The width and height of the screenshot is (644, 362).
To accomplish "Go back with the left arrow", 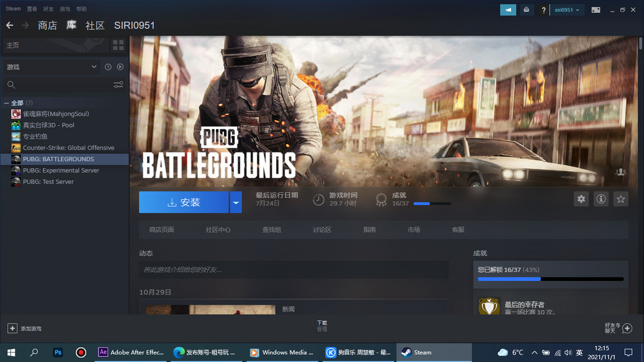I will [x=10, y=26].
